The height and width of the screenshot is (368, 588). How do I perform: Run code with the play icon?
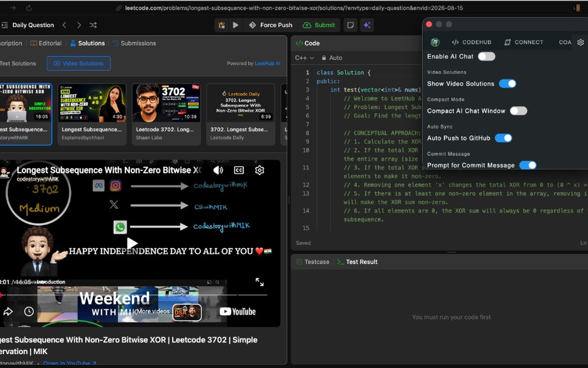point(236,25)
